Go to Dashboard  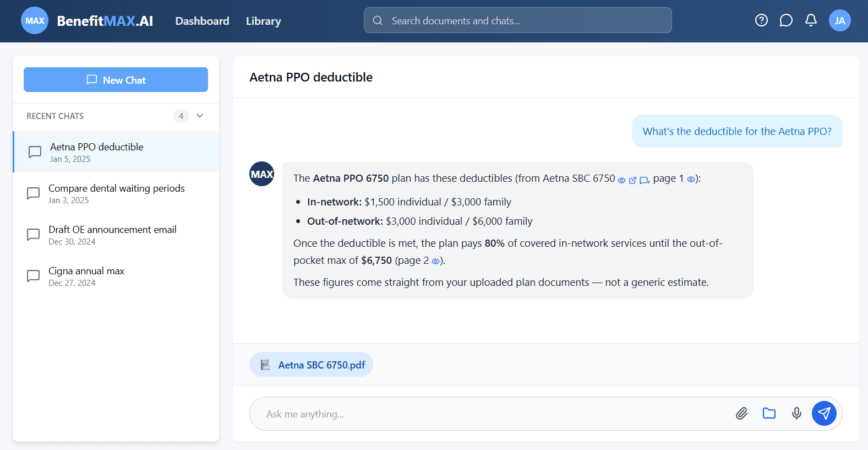point(202,21)
